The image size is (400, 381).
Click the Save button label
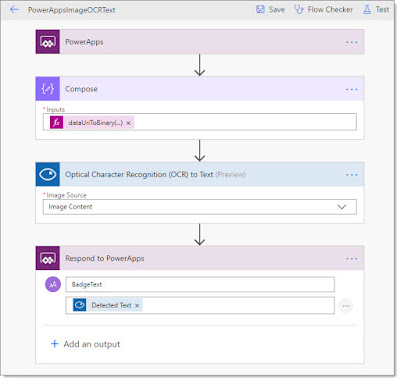coord(277,10)
